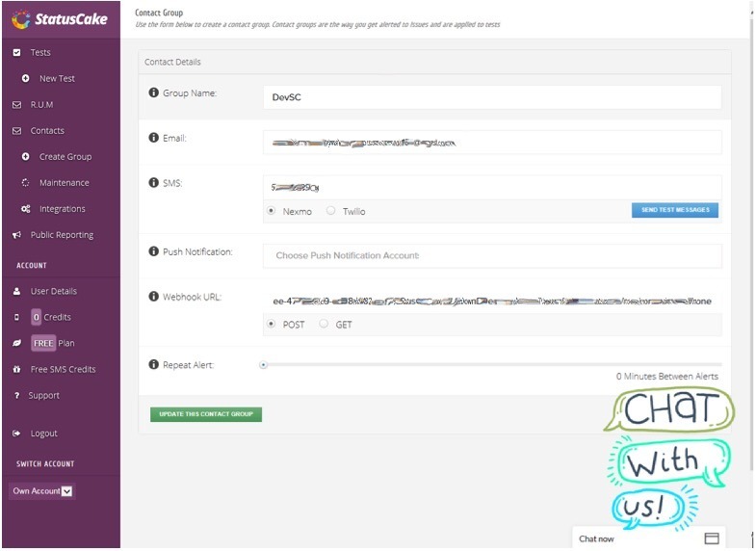
Task: Click the Public Reporting megaphone icon
Action: pos(17,235)
